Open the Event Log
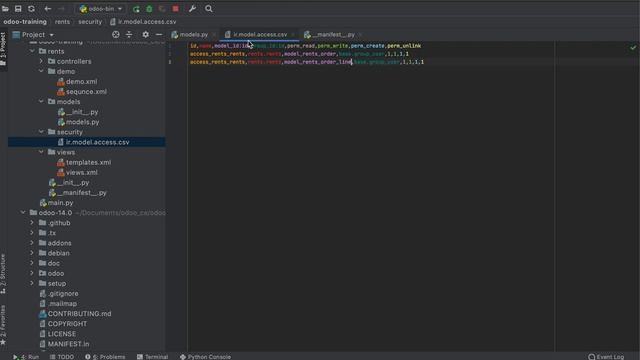Image resolution: width=640 pixels, height=360 pixels. click(606, 357)
